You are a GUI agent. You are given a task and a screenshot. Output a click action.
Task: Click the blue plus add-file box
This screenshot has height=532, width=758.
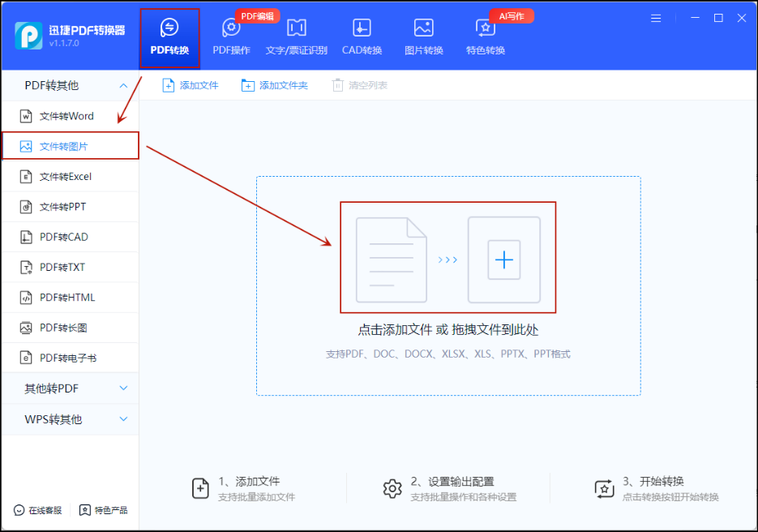[x=503, y=260]
